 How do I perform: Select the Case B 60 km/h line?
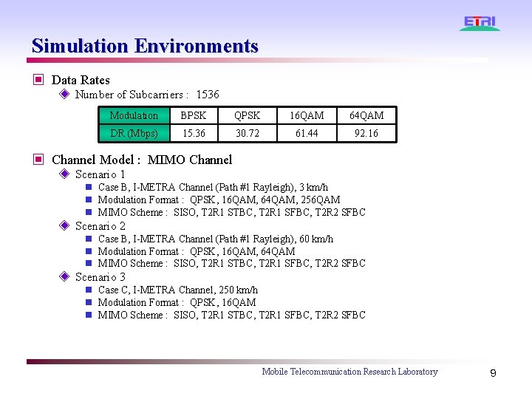(x=216, y=239)
